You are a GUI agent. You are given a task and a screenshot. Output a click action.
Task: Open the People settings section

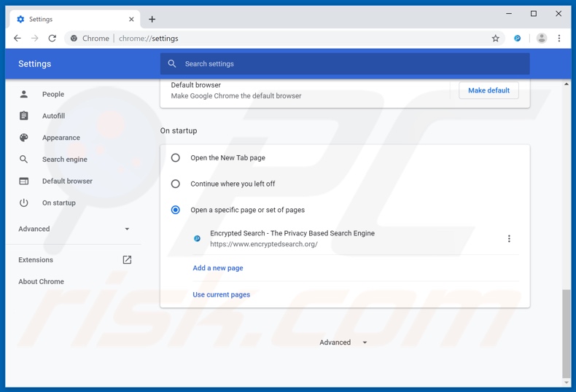(x=53, y=94)
